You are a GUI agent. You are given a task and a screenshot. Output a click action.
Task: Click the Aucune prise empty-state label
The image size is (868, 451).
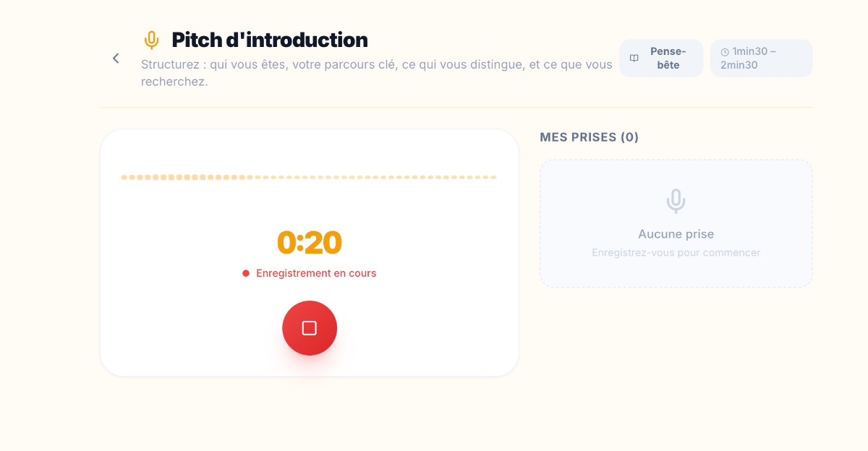(x=676, y=234)
